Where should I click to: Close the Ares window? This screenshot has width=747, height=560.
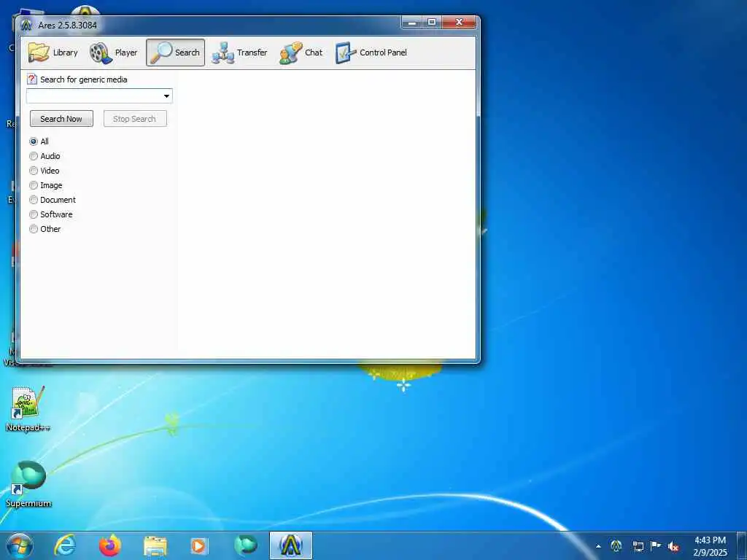click(x=459, y=22)
